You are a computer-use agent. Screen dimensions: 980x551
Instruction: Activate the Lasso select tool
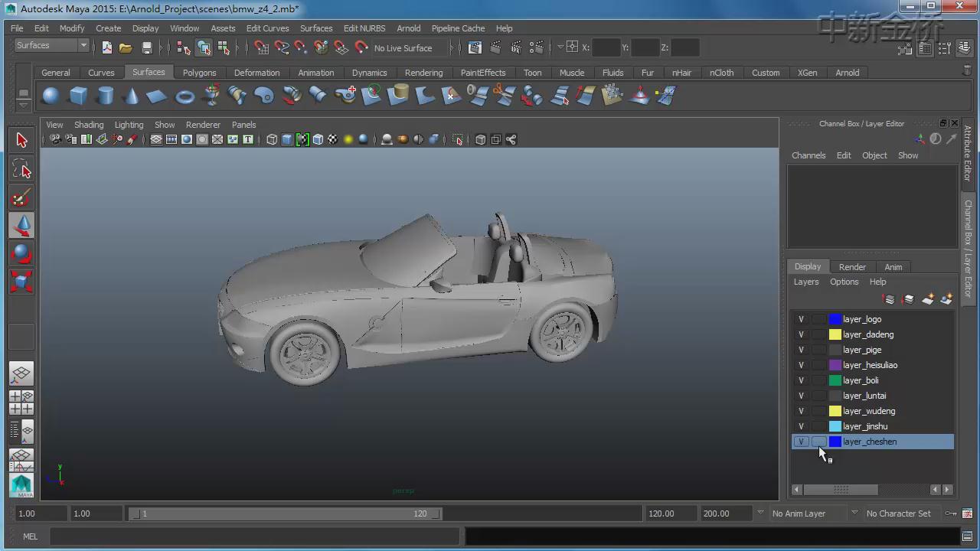pos(21,169)
